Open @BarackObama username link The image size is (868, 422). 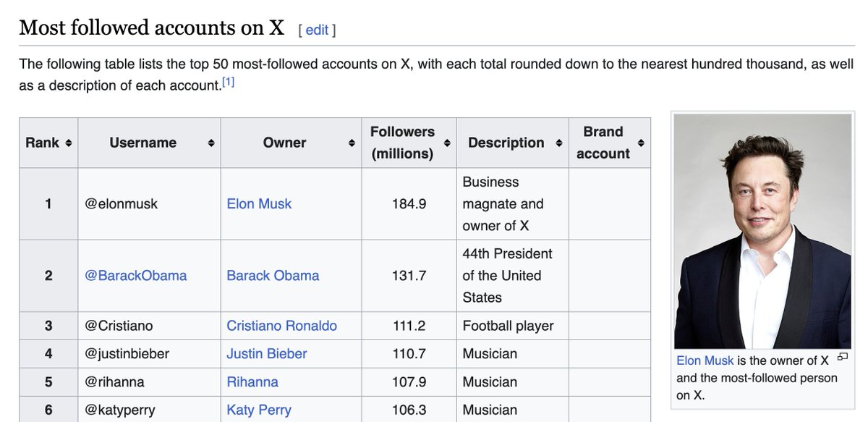136,276
